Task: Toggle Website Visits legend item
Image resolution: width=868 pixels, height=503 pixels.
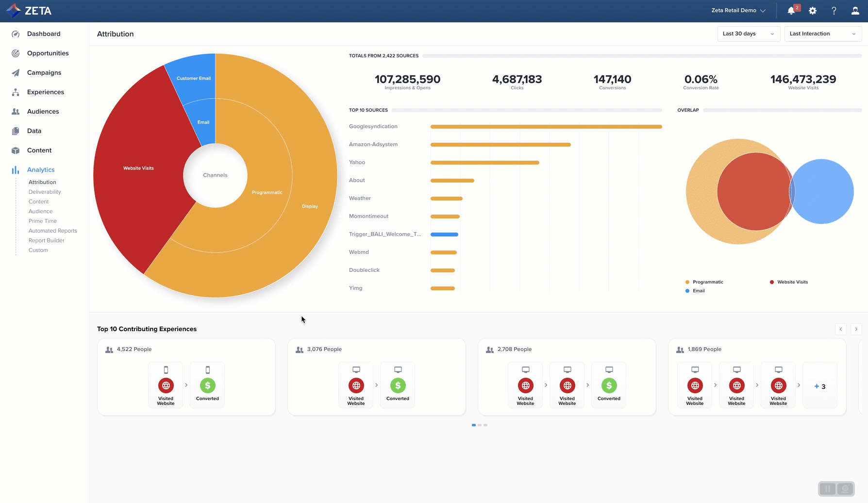Action: point(792,282)
